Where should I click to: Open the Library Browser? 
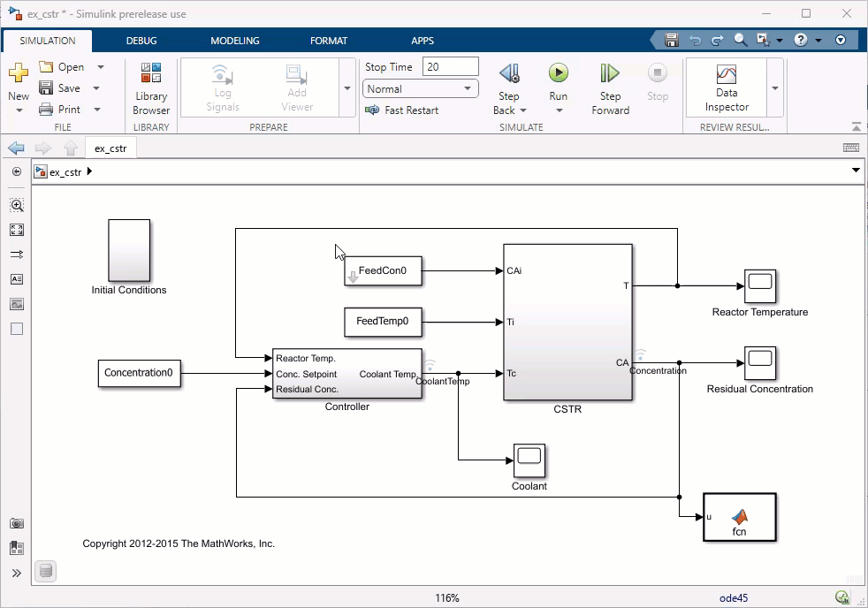click(x=151, y=88)
